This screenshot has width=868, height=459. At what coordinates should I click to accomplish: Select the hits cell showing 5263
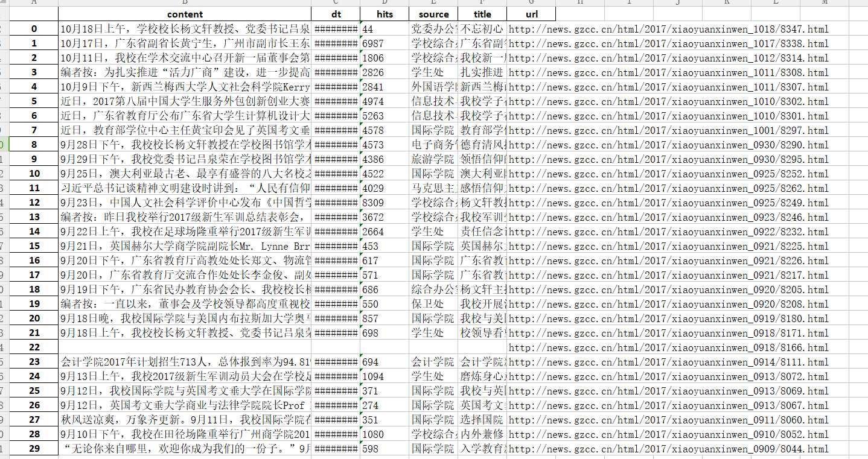(x=385, y=115)
